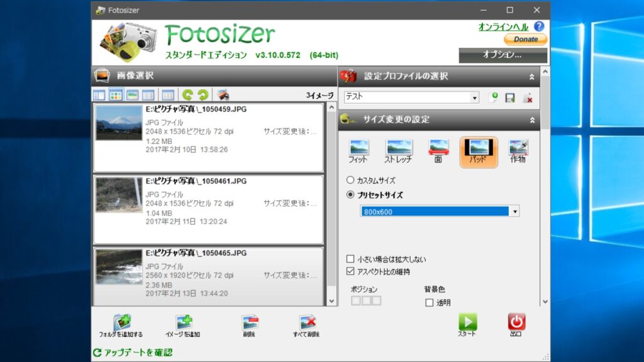Click image list scrollbar down arrow
This screenshot has height=362, width=644.
pos(331,301)
